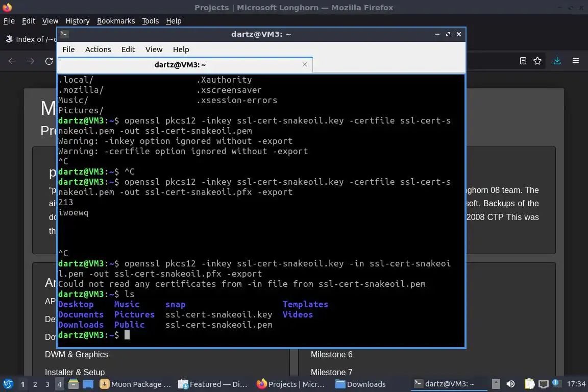Switch to the Index of Firefox tab
Viewport: 588px width, 392px height.
pyautogui.click(x=30, y=39)
